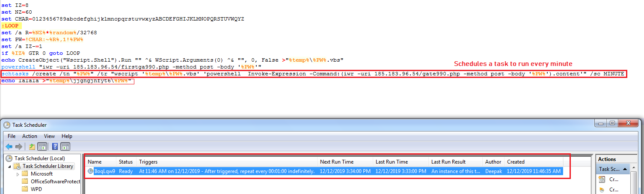The image size is (644, 194).
Task: Select the OfficeSoftwareProtect folder
Action: (x=51, y=182)
